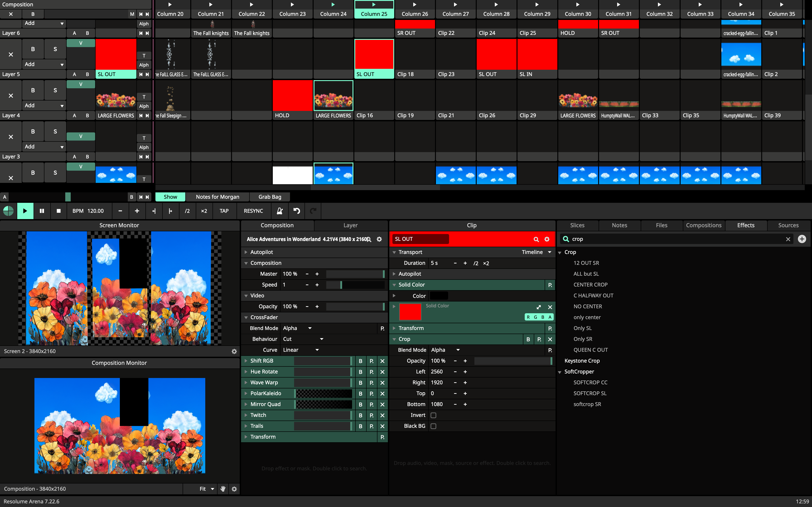Open Screen Monitor settings gear
This screenshot has width=812, height=507.
(234, 352)
